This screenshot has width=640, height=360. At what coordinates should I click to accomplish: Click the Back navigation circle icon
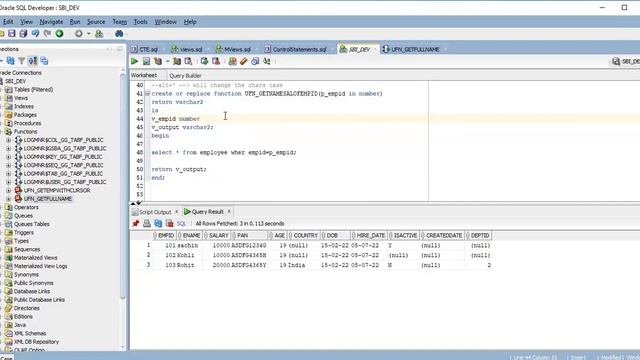(79, 33)
